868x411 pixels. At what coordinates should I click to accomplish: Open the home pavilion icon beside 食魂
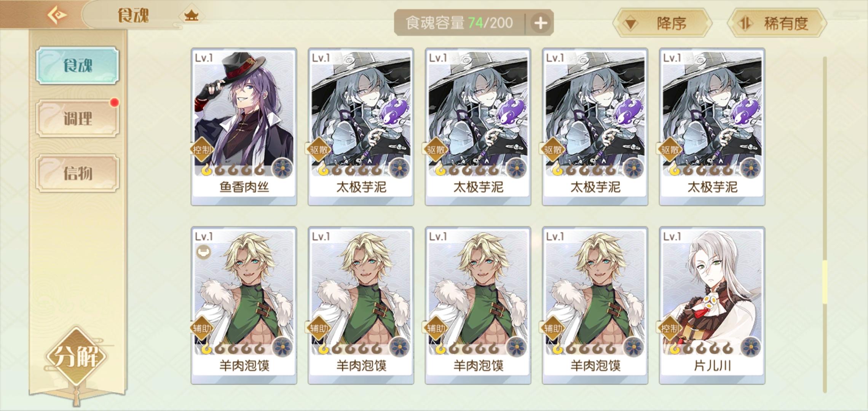click(x=191, y=16)
